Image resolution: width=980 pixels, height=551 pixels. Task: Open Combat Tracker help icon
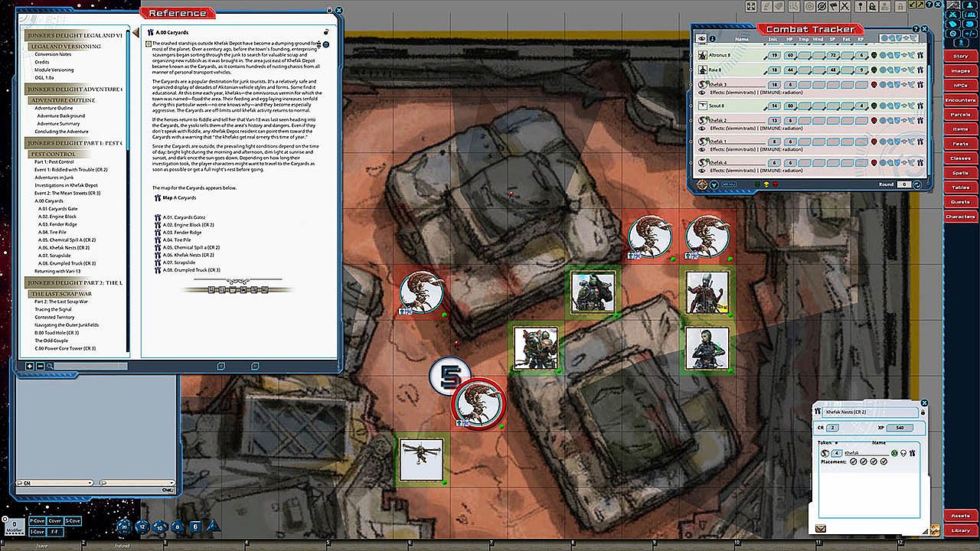[916, 29]
